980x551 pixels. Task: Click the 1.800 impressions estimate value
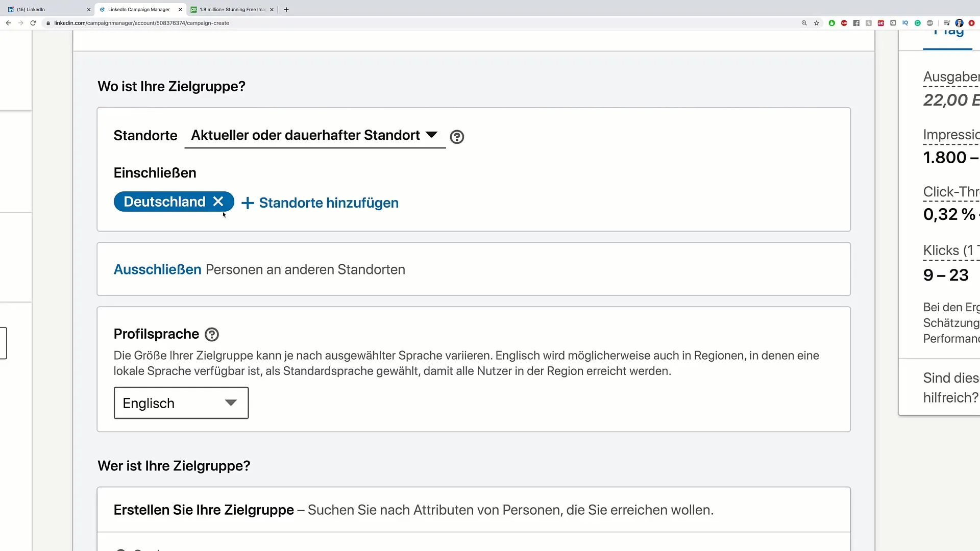click(x=951, y=158)
